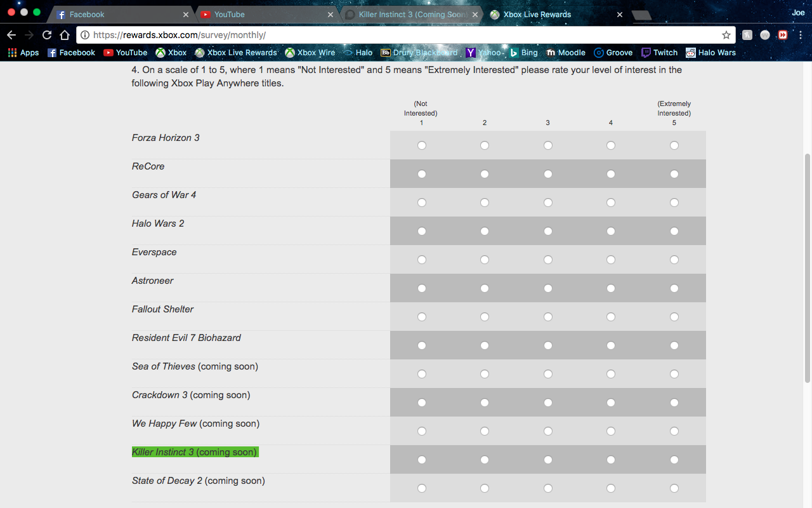Rate ReCore as 1
The width and height of the screenshot is (812, 508).
coord(422,174)
